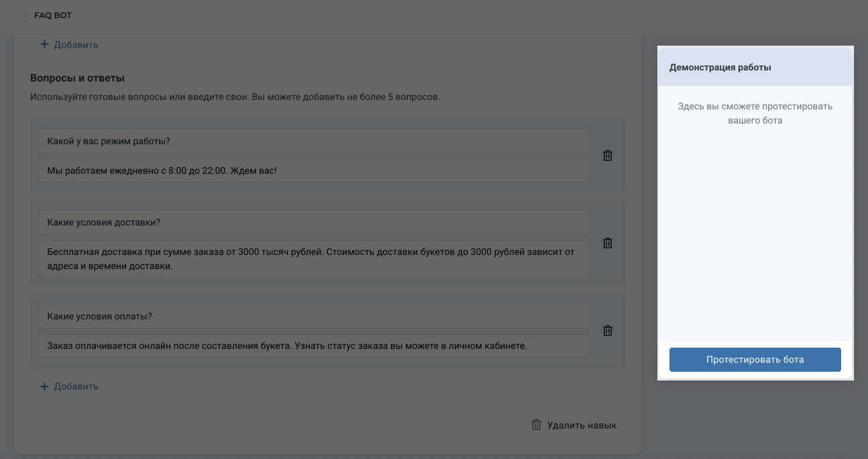Screen dimensions: 868x459
Task: Click the top 'Добавить' link text
Action: 76,45
